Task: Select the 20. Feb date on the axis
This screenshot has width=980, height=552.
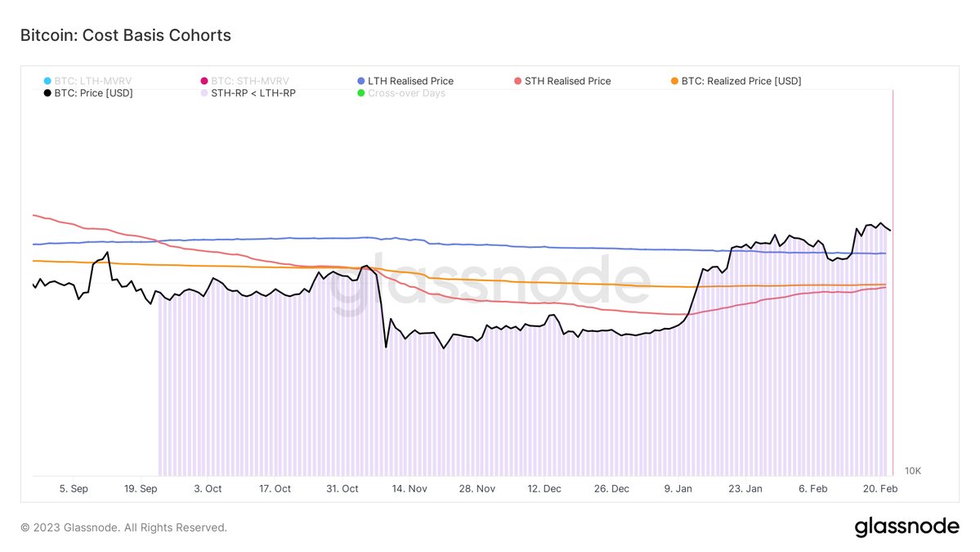Action: coord(880,489)
